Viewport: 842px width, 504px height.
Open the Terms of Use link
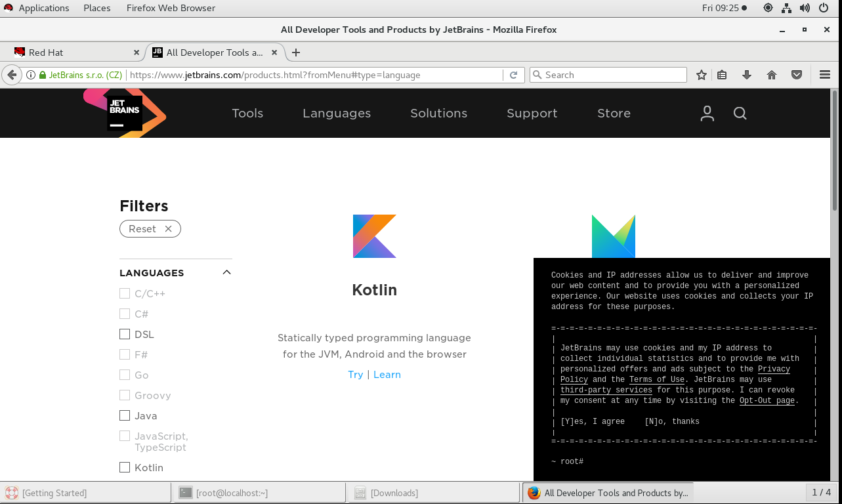657,379
